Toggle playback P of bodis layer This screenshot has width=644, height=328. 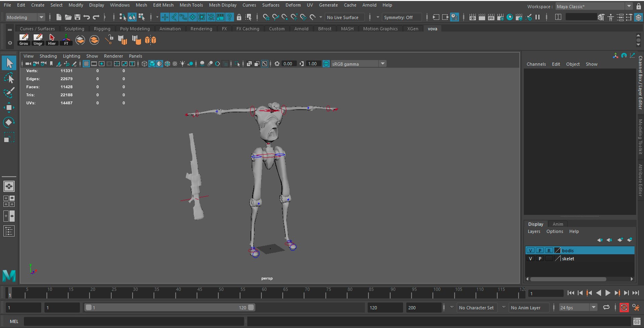(x=540, y=250)
